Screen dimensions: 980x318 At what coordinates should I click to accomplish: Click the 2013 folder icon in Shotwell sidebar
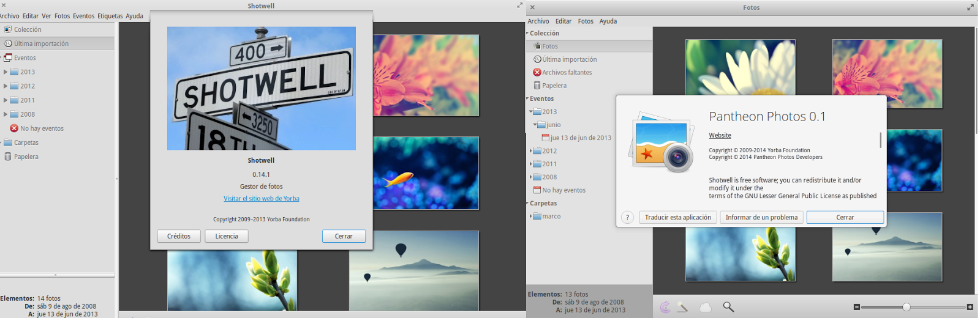tap(14, 72)
